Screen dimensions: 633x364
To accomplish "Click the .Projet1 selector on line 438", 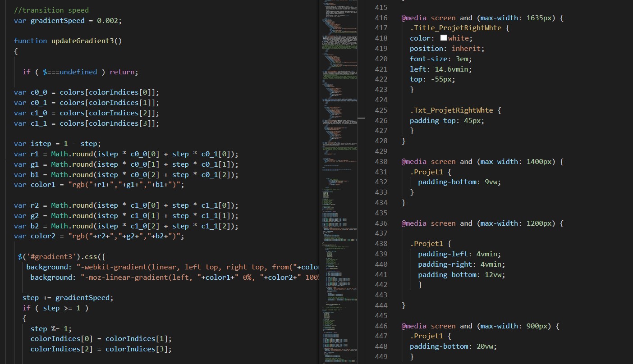I will pyautogui.click(x=427, y=244).
